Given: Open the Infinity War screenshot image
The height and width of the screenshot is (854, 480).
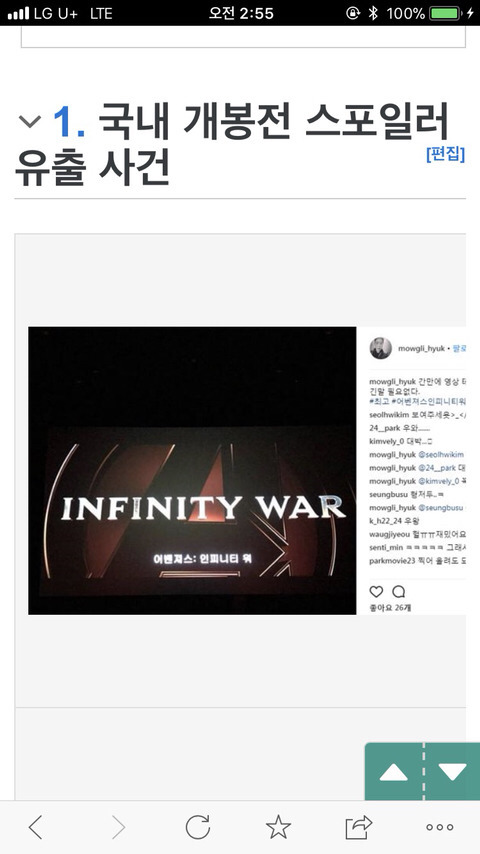Looking at the screenshot, I should pos(192,471).
